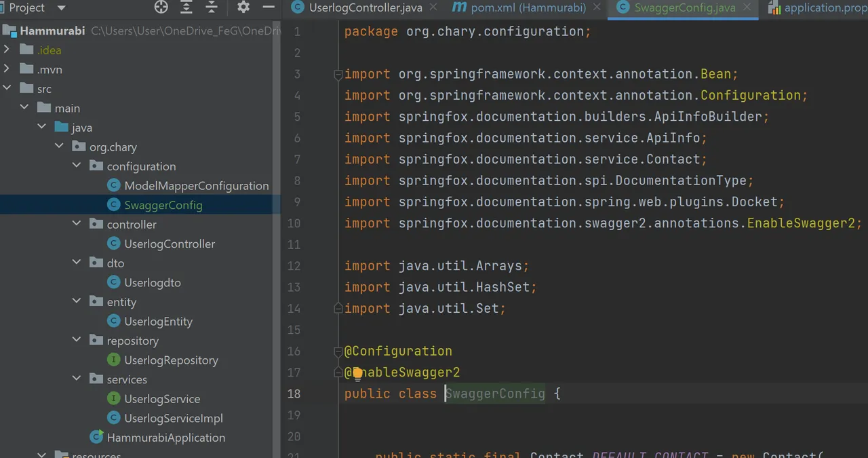Select UserlogEntity class in tree

click(x=158, y=322)
